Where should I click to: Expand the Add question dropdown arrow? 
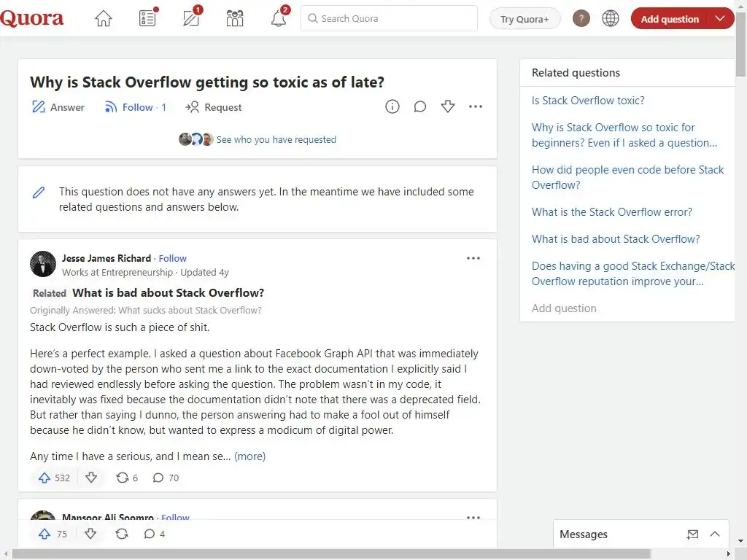(x=720, y=18)
